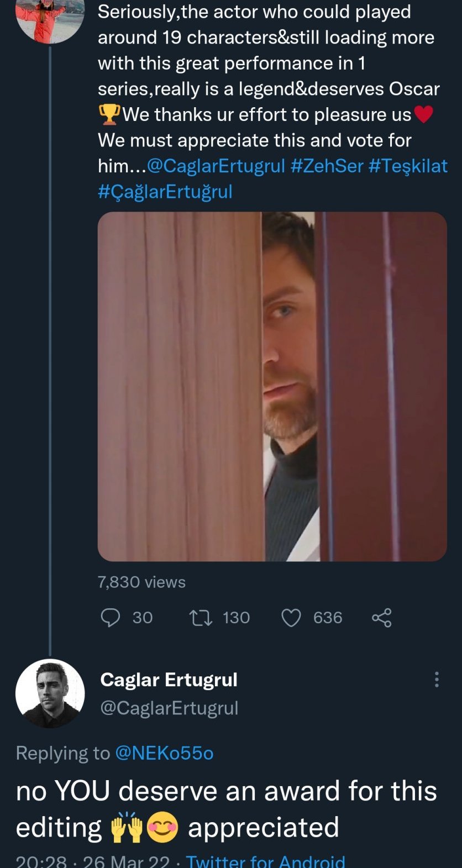Tap the share icon under the video
This screenshot has height=868, width=462.
click(381, 617)
